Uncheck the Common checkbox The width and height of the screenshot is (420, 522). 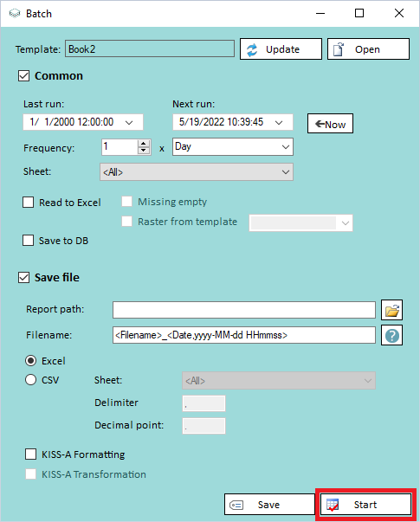click(x=23, y=76)
